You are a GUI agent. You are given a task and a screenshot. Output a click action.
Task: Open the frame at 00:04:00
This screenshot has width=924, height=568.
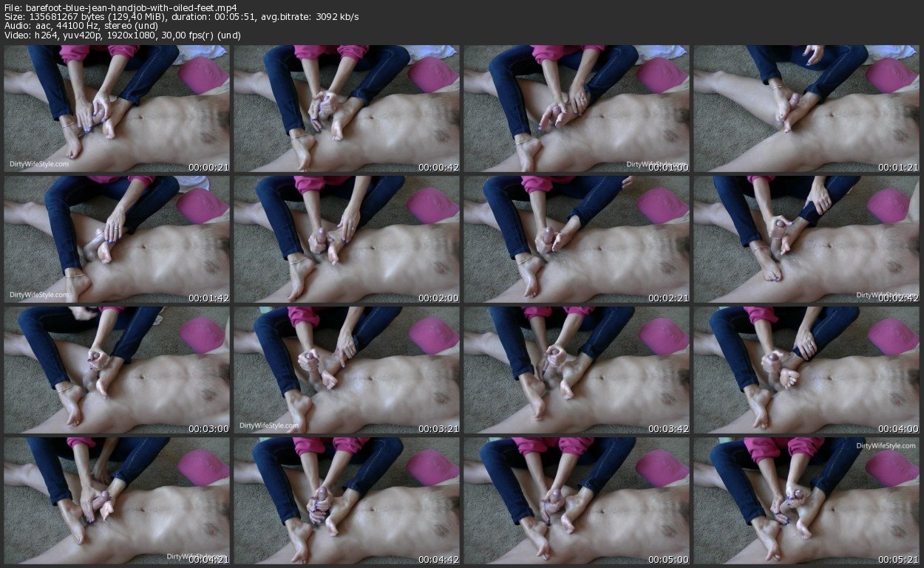pos(806,370)
